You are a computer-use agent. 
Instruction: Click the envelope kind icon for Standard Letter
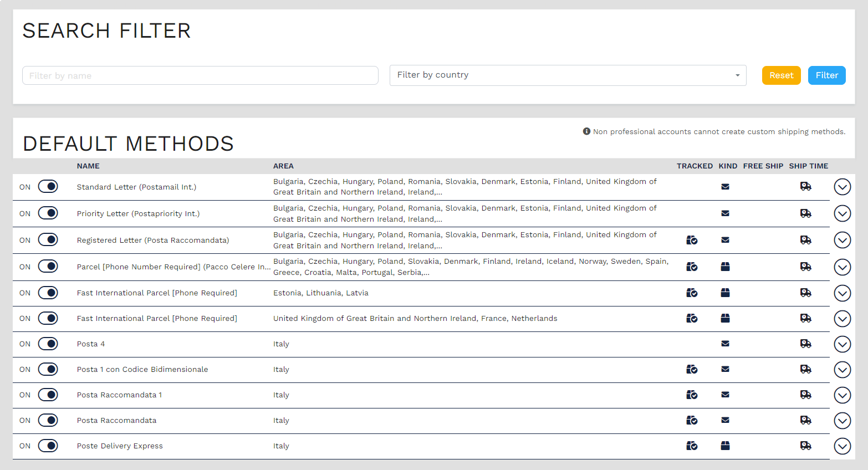point(725,187)
